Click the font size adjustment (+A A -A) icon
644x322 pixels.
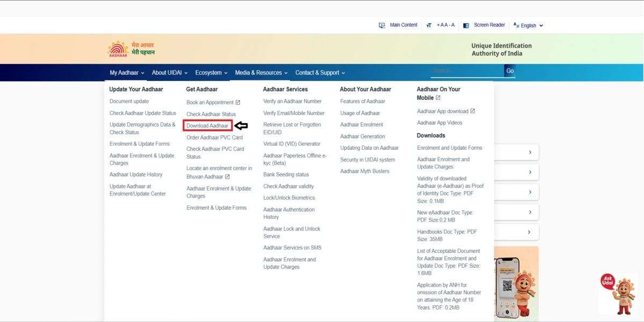point(429,25)
